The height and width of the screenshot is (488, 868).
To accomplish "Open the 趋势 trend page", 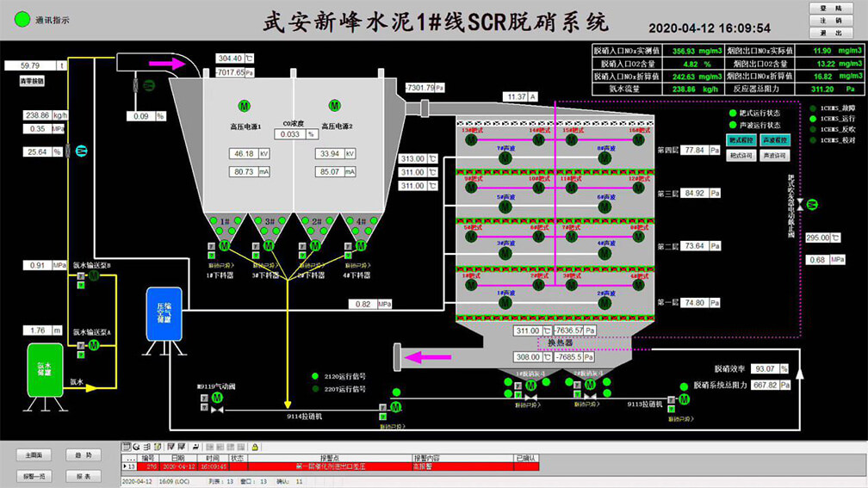I will click(84, 454).
